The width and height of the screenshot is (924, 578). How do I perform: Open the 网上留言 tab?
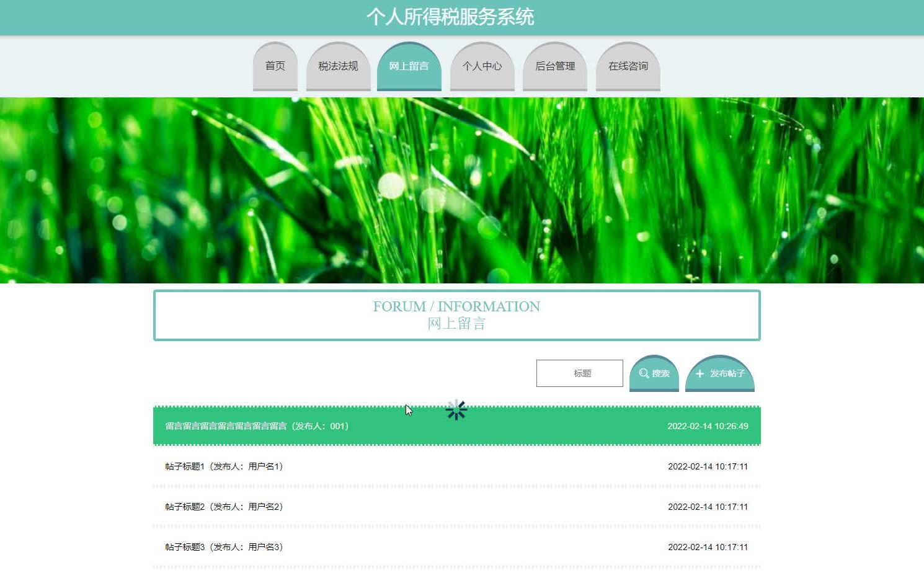click(x=409, y=65)
